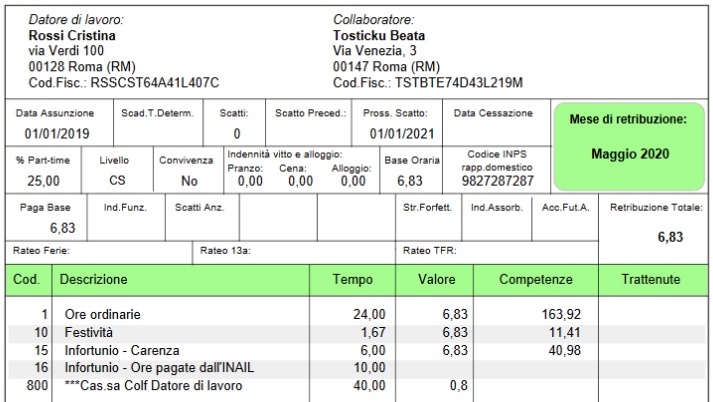
Task: Select the Pross. Scatto date 01/01/2021
Action: pyautogui.click(x=400, y=133)
